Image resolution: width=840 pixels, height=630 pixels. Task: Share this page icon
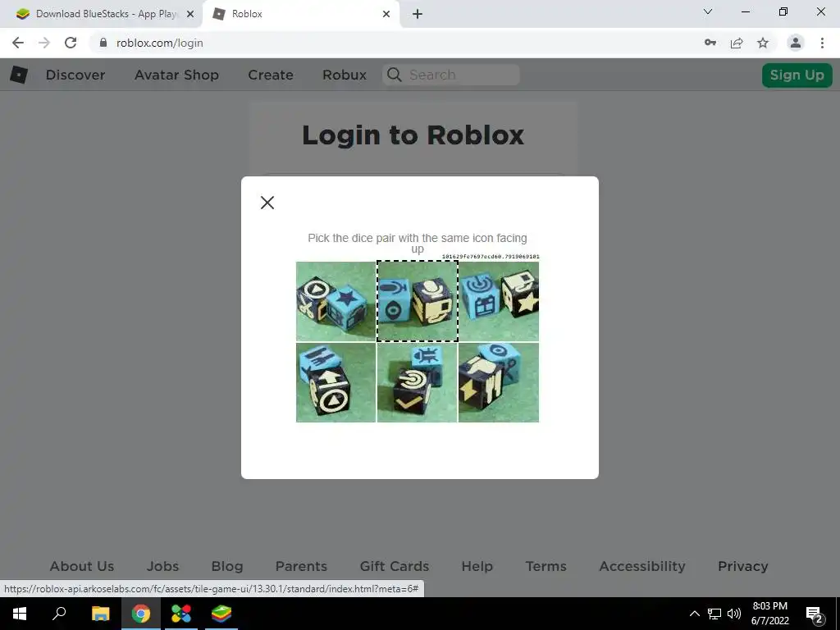click(x=737, y=43)
